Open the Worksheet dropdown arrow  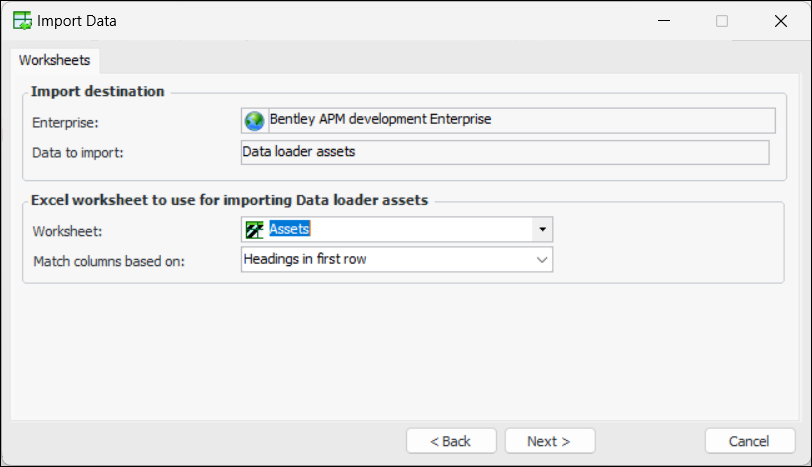pos(542,230)
